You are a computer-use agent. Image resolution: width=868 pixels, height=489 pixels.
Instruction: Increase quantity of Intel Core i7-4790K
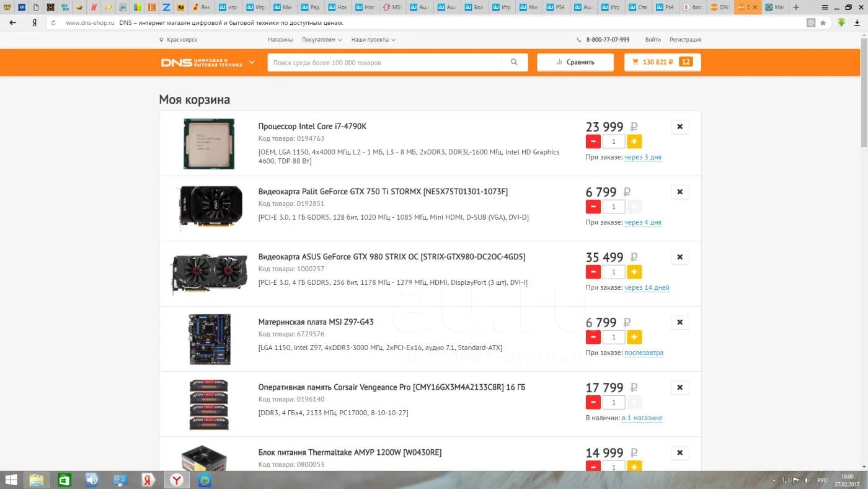click(x=634, y=141)
